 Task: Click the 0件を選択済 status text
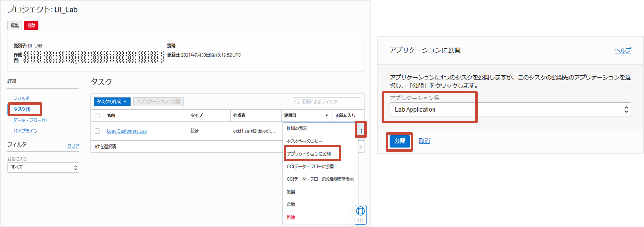click(106, 147)
